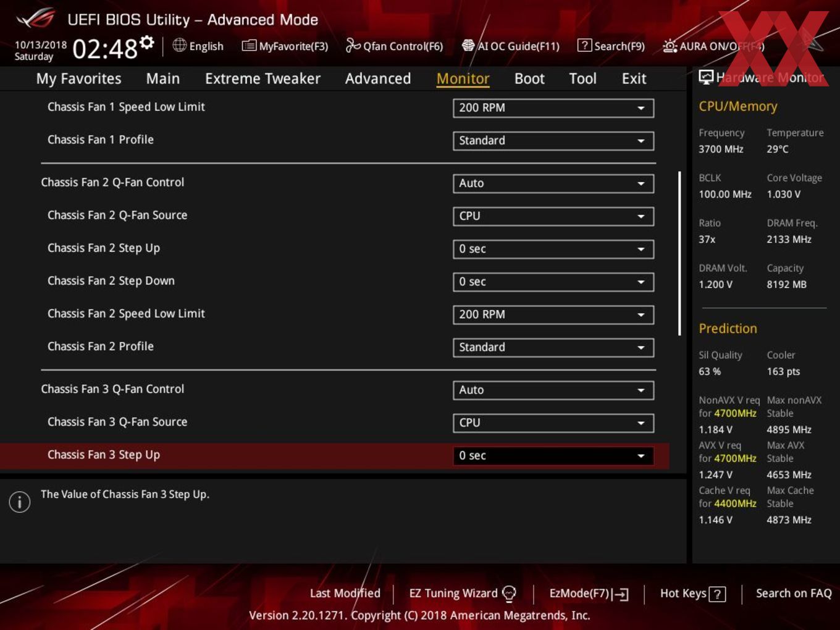This screenshot has height=630, width=840.
Task: Switch to My Favorites tab
Action: click(x=78, y=78)
